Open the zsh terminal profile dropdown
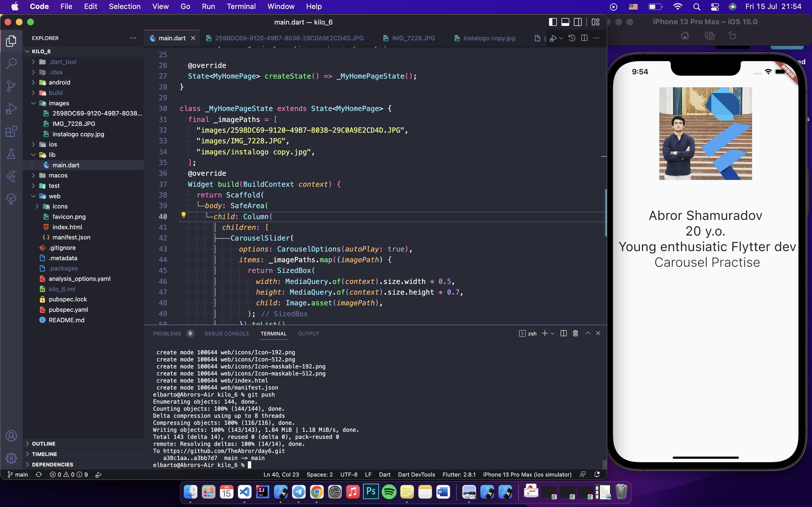 point(552,333)
